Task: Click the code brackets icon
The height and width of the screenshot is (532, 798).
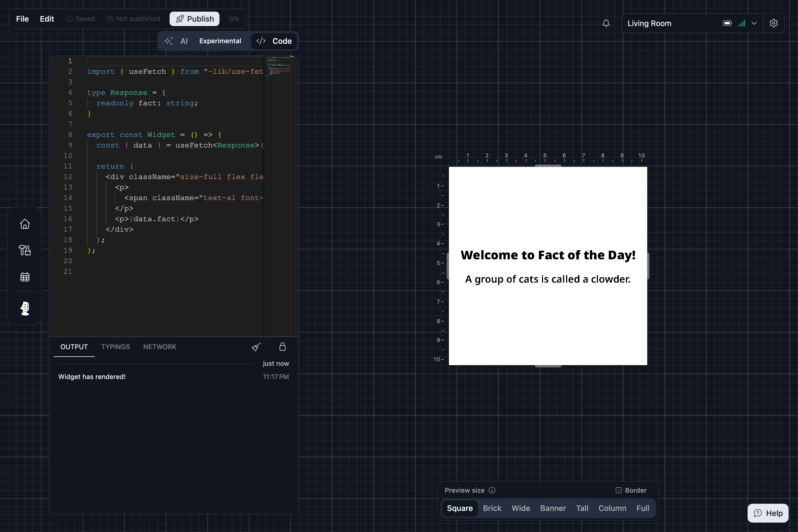Action: [261, 41]
